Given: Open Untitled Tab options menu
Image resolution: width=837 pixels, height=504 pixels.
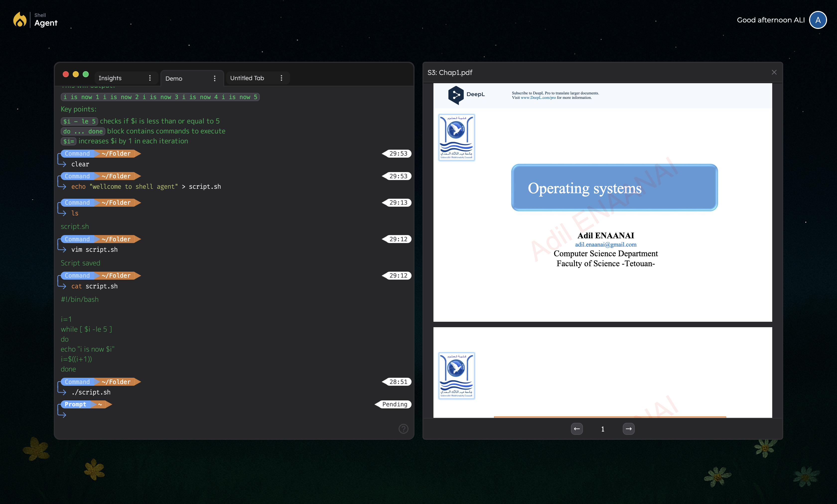Looking at the screenshot, I should click(x=281, y=78).
